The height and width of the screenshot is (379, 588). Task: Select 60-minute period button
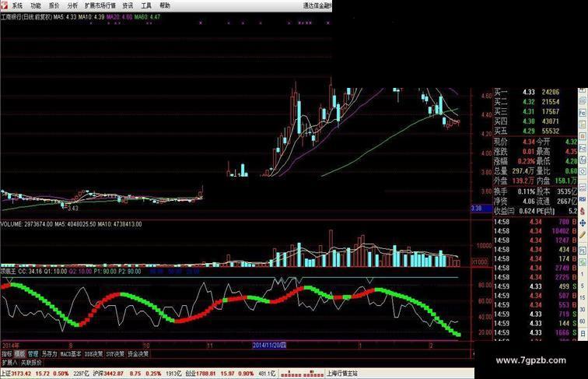pos(583,321)
